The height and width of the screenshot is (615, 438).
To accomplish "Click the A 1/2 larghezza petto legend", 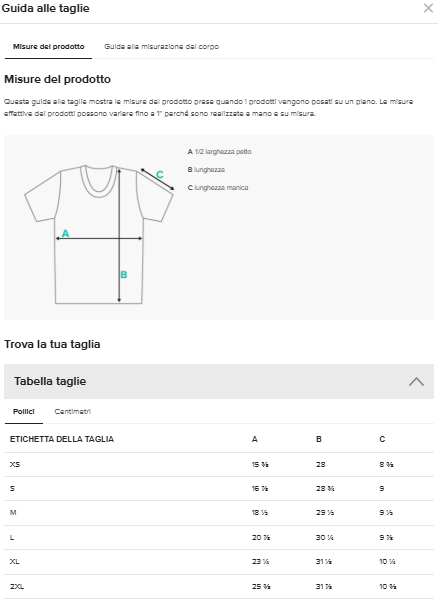I will tap(220, 152).
